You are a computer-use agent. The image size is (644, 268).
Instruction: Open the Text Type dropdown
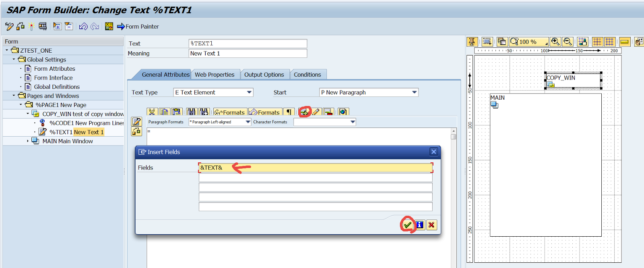coord(249,92)
